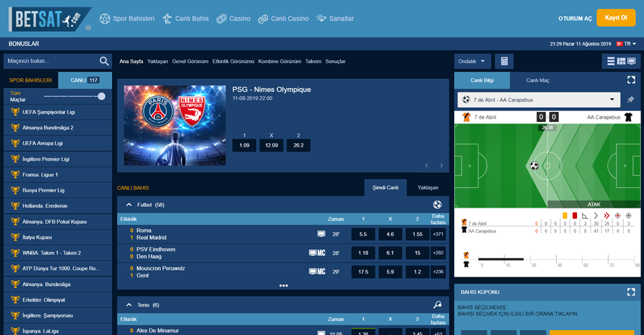
Task: Open the Kombine Görünüm menu item
Action: 280,62
